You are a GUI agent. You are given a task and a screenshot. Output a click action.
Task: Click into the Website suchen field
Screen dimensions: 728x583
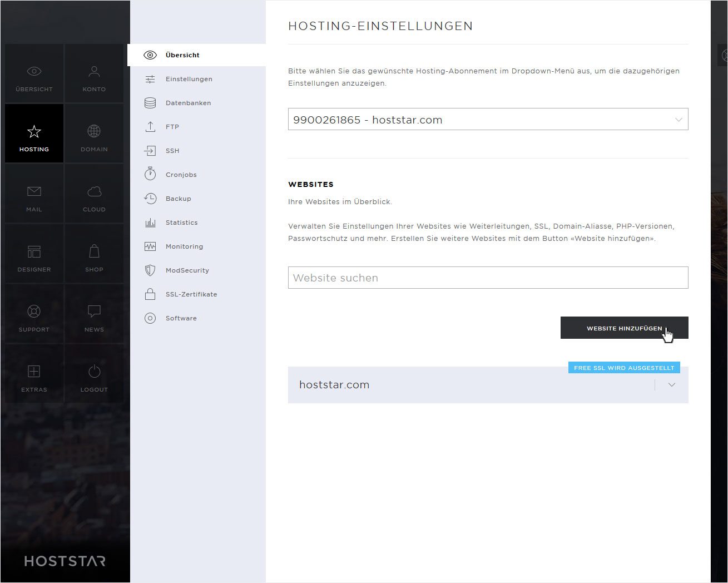pos(488,278)
